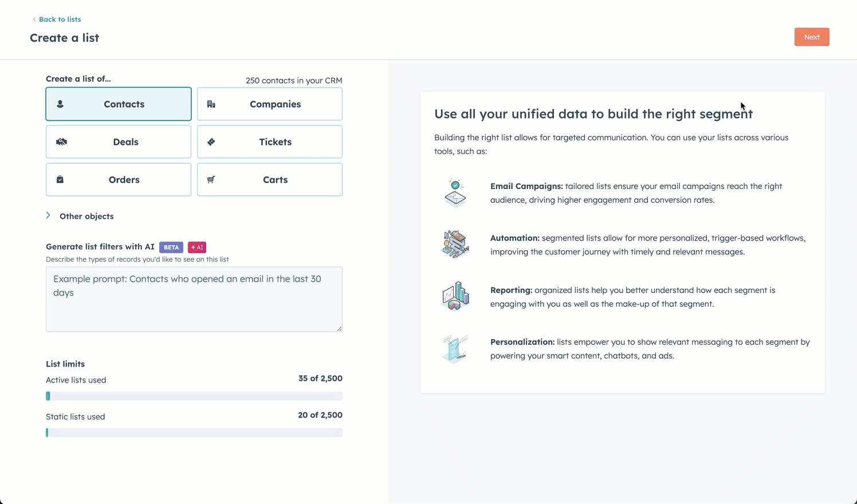Click the Other objects label

coord(87,216)
